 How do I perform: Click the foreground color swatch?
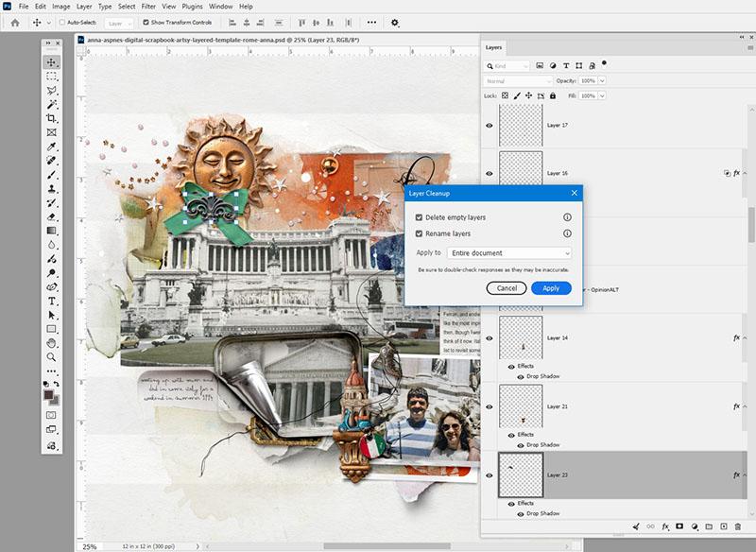click(x=48, y=395)
